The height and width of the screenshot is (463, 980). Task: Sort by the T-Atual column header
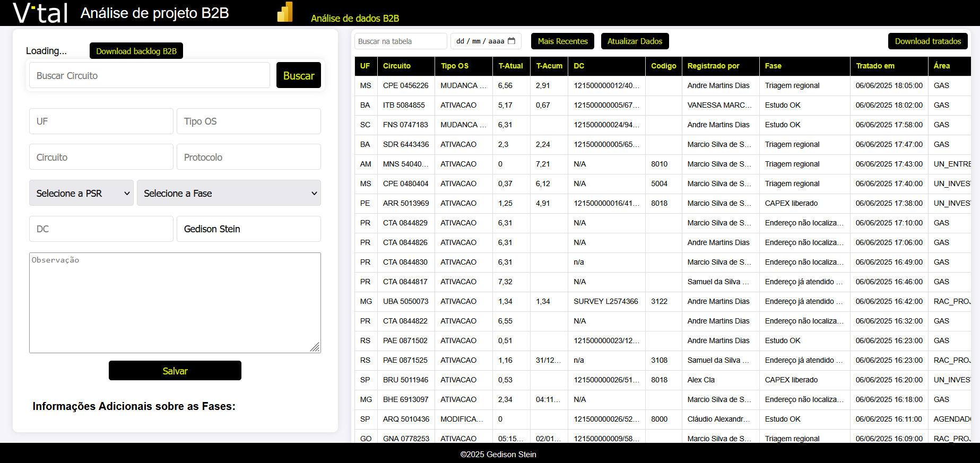510,66
